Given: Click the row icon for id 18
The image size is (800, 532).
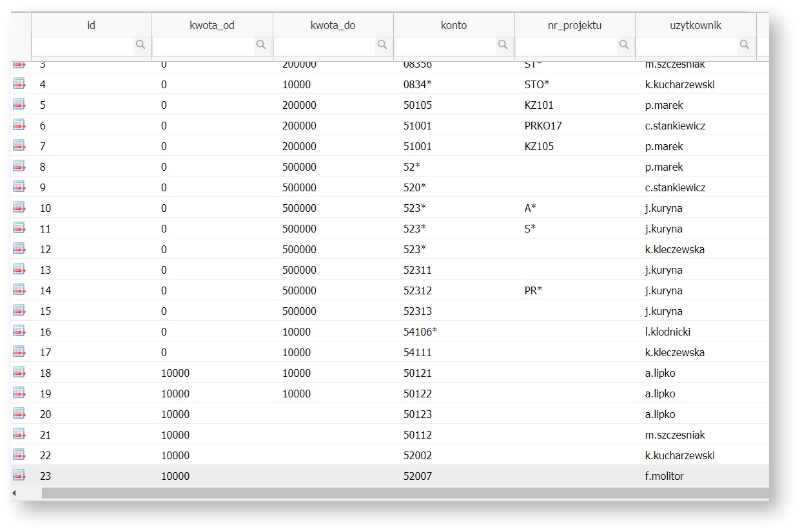Looking at the screenshot, I should coord(19,372).
